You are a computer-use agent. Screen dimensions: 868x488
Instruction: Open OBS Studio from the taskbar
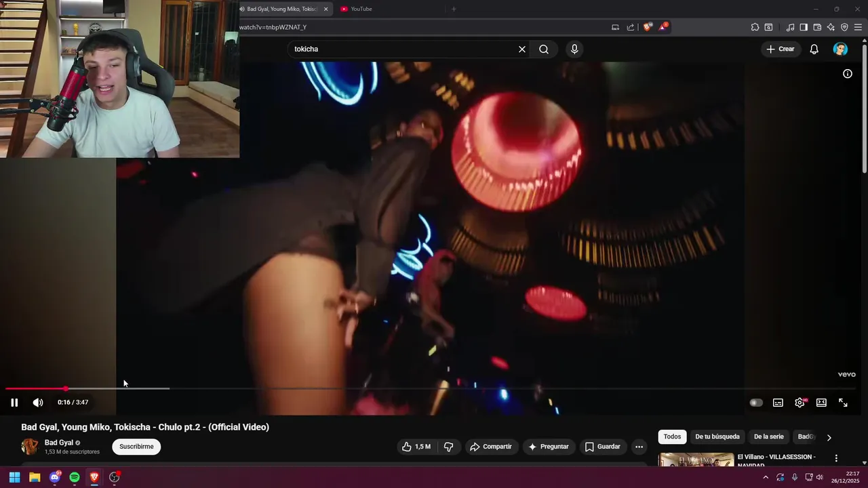point(115,477)
